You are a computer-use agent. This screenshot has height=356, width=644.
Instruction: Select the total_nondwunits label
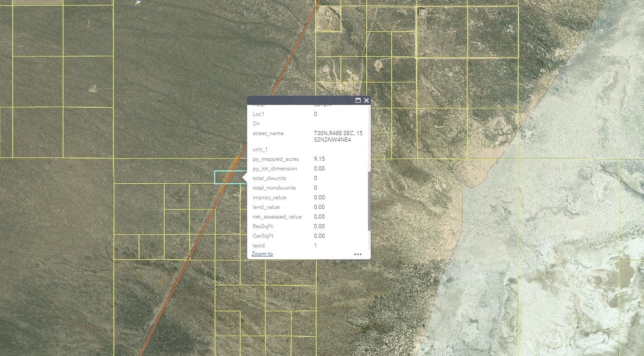pyautogui.click(x=274, y=188)
